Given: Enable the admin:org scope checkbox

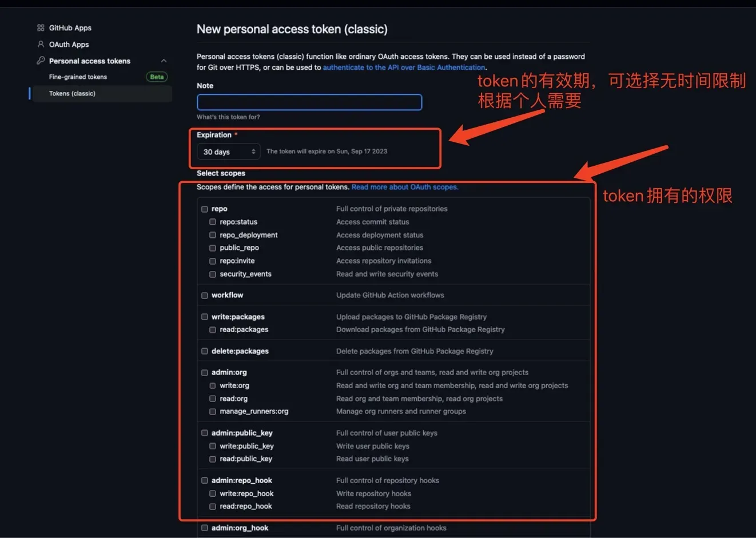Looking at the screenshot, I should pos(205,373).
